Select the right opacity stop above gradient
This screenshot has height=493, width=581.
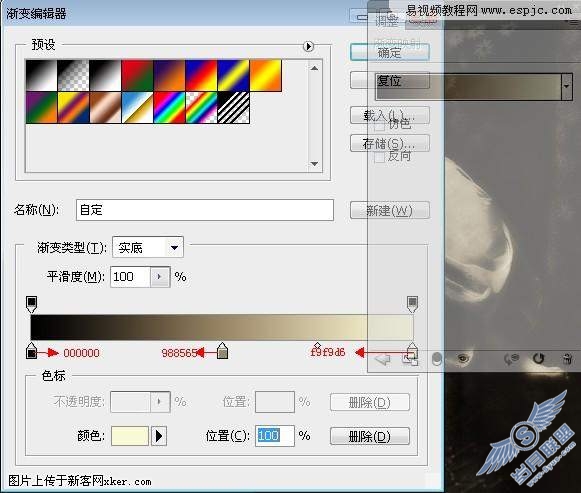click(412, 304)
